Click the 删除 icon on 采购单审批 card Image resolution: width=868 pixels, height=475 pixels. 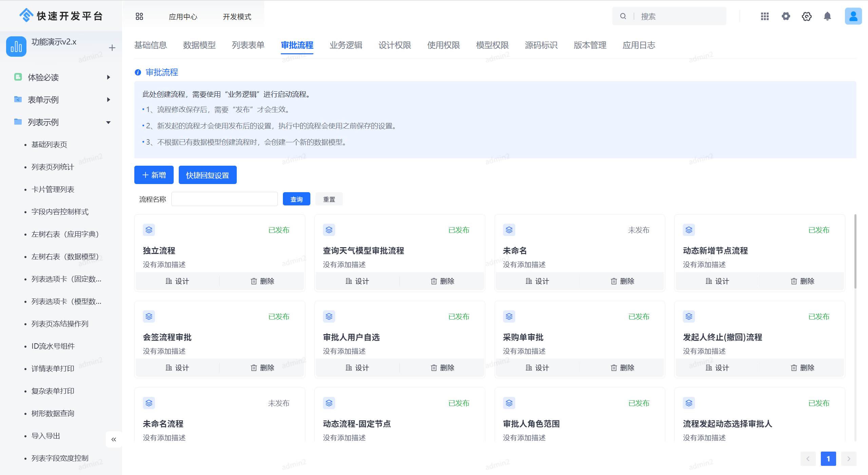(x=622, y=367)
